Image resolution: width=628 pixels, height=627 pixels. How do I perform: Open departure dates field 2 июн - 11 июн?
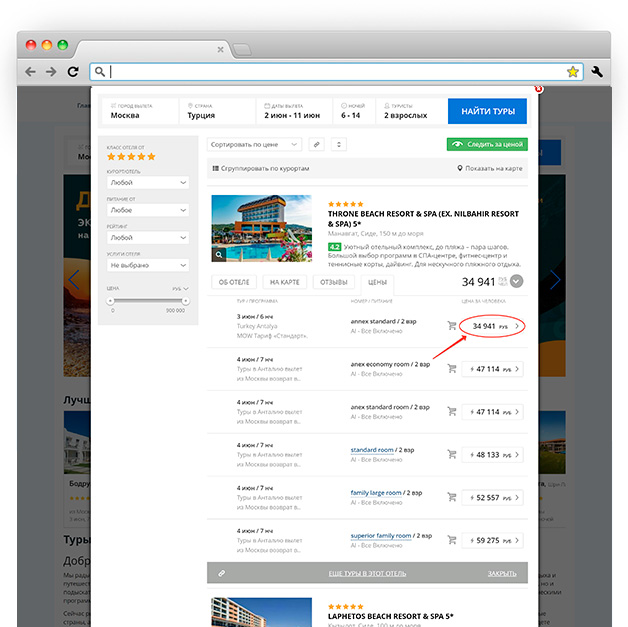click(294, 111)
